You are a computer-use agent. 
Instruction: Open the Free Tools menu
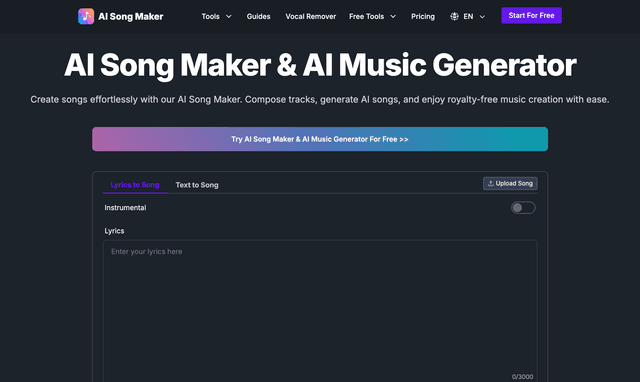(367, 17)
